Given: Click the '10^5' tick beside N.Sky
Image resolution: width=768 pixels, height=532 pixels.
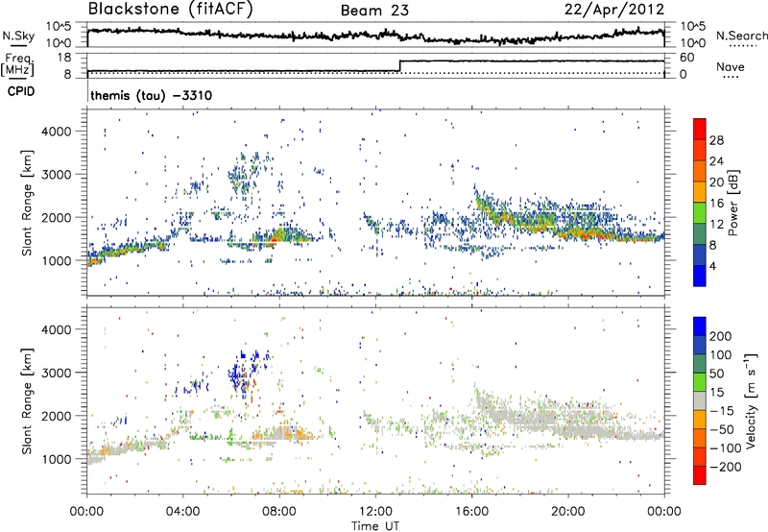Looking at the screenshot, I should tap(59, 26).
